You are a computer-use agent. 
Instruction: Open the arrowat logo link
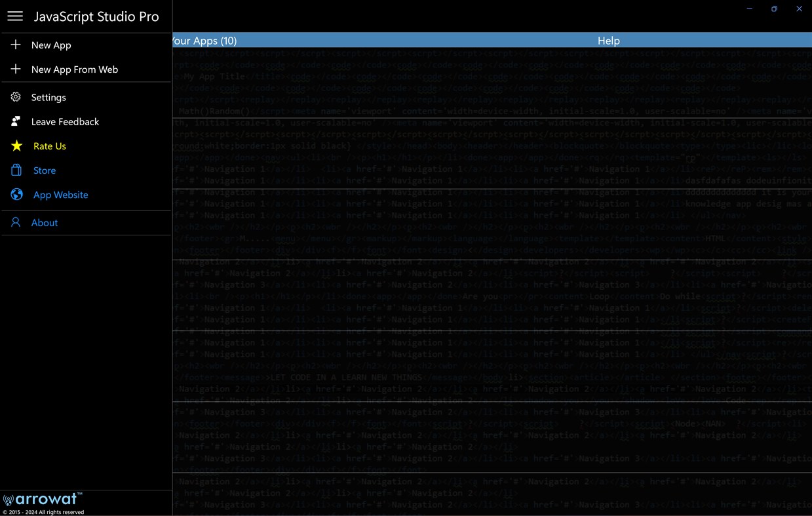coord(43,500)
